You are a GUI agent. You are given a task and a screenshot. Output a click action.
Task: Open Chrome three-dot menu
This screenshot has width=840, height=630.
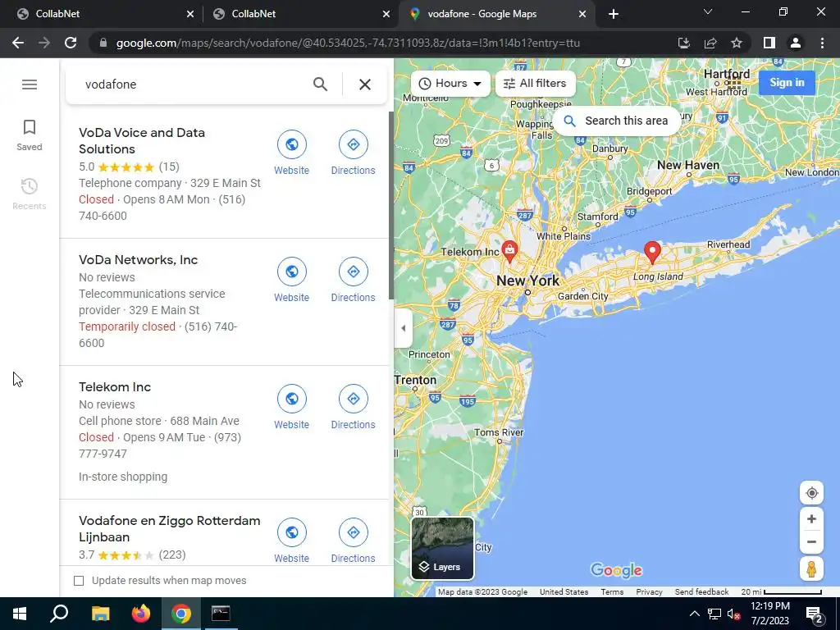tap(822, 43)
